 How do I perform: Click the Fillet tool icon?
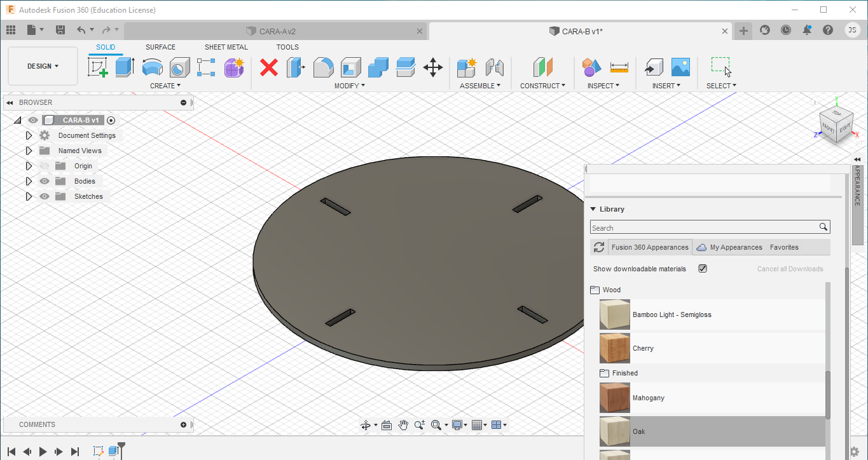324,67
